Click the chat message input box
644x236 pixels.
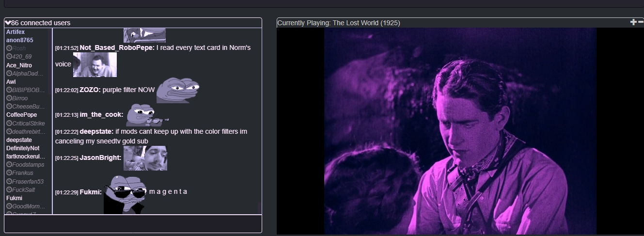[x=133, y=224]
